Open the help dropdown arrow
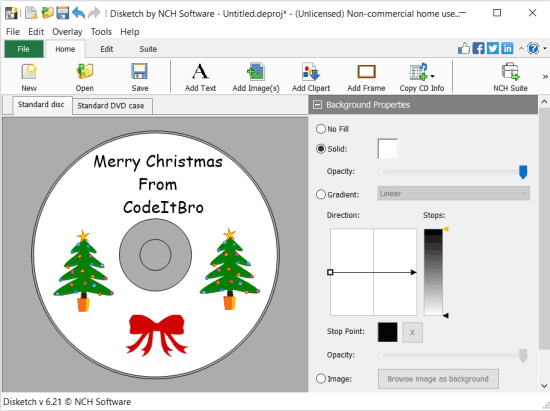The width and height of the screenshot is (550, 411). 545,48
